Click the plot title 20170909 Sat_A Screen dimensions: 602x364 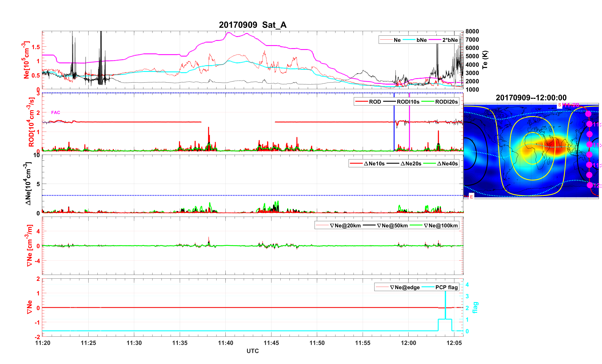[x=252, y=25]
